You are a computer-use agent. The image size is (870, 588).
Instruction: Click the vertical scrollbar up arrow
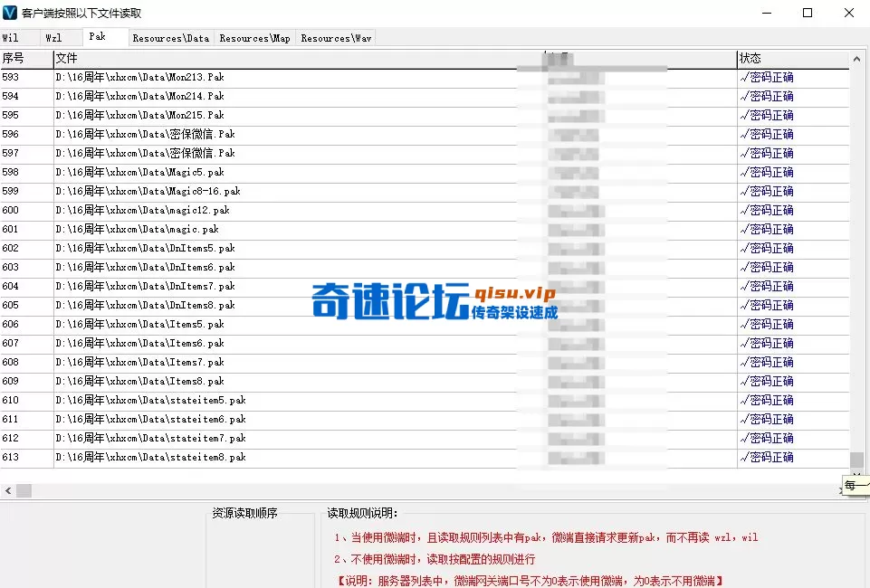855,57
